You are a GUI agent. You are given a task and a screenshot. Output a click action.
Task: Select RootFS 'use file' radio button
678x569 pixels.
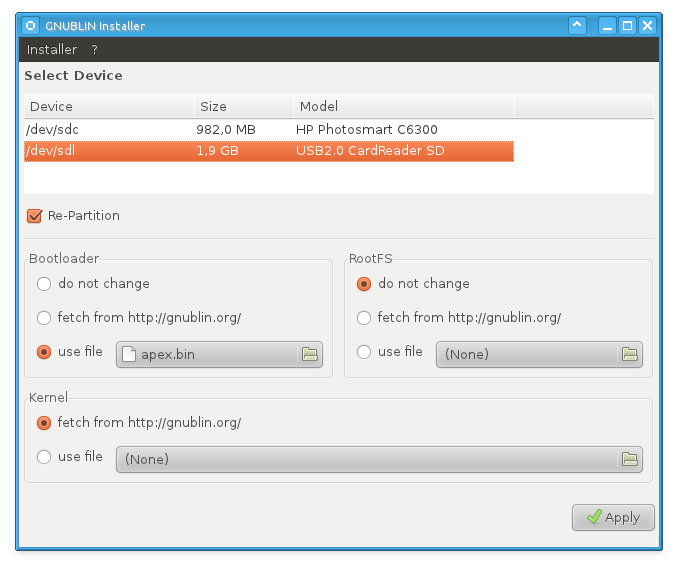(364, 352)
